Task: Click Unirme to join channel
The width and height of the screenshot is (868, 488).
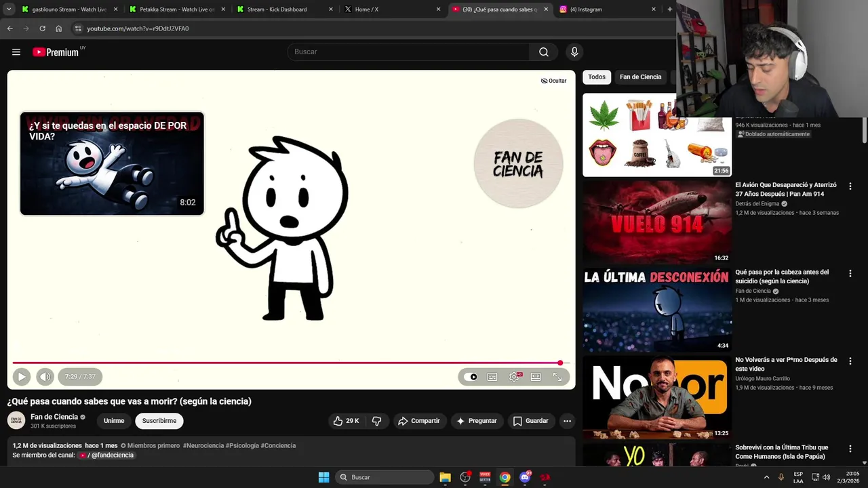Action: (x=114, y=421)
